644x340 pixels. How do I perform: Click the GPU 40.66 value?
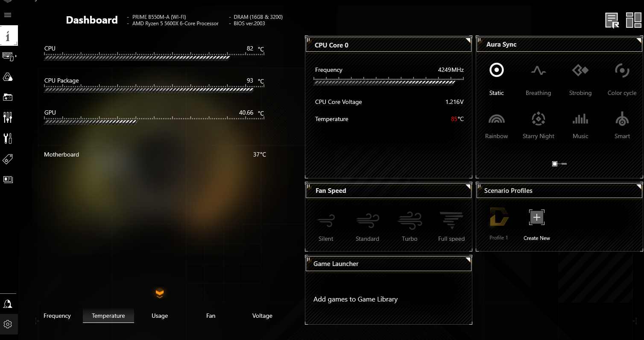tap(246, 112)
